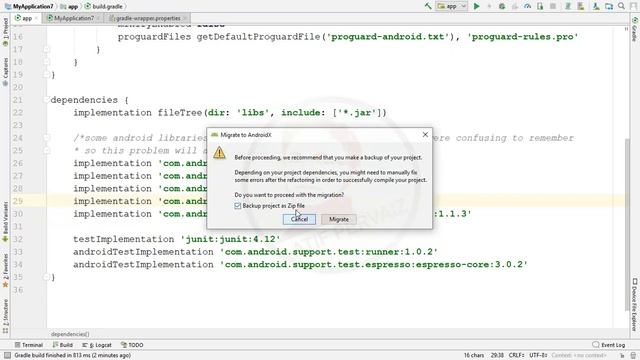The height and width of the screenshot is (360, 640).
Task: Click the Migrate button
Action: click(339, 219)
